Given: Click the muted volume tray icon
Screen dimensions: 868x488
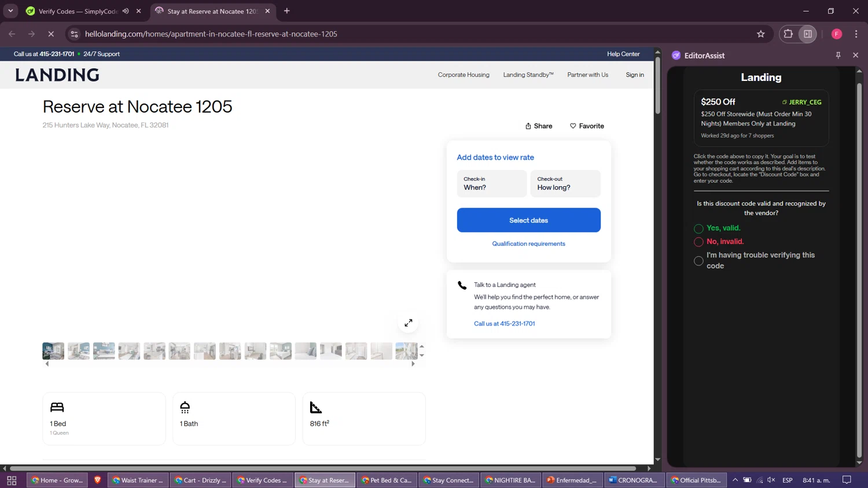Looking at the screenshot, I should (771, 480).
